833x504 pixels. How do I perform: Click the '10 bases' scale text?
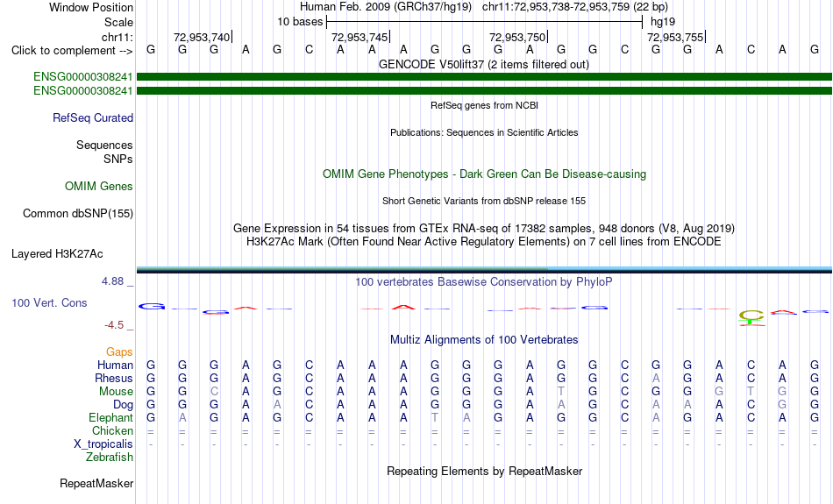coord(300,22)
